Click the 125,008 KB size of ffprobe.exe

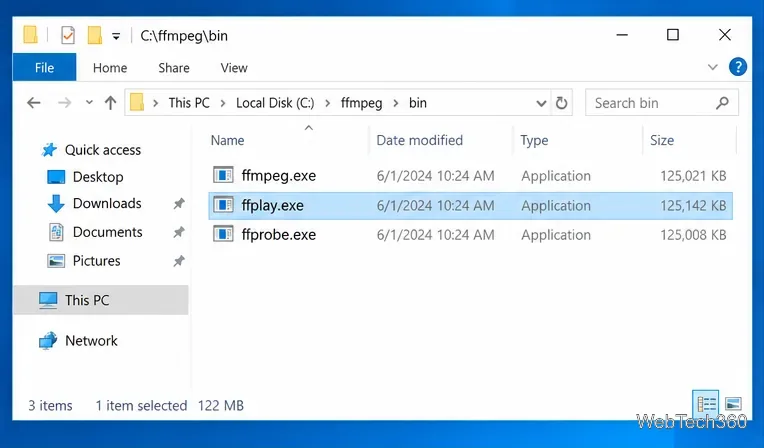(693, 235)
